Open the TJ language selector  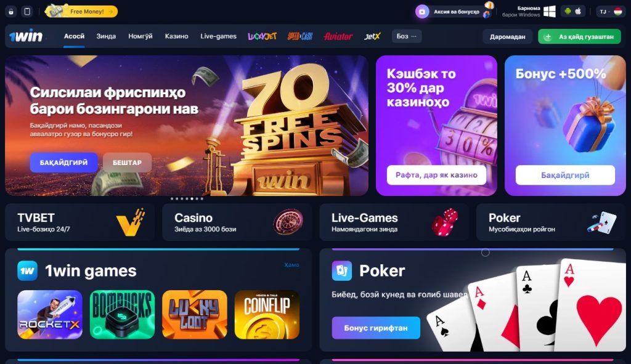[611, 12]
